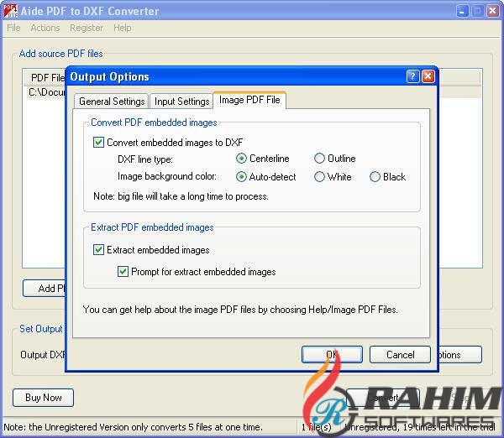Image resolution: width=504 pixels, height=438 pixels.
Task: Click the Convert button in main window
Action: (x=382, y=398)
